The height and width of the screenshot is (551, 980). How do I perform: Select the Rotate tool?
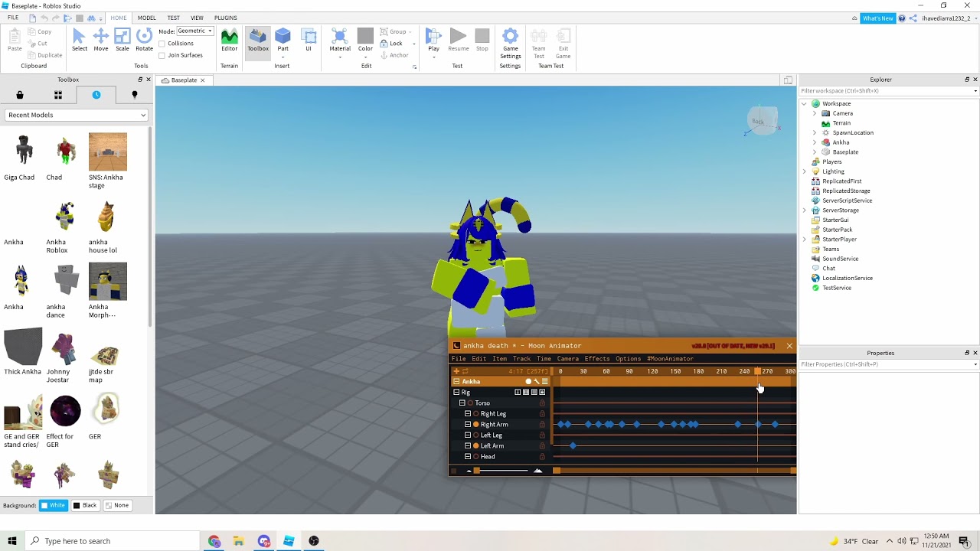pyautogui.click(x=144, y=40)
